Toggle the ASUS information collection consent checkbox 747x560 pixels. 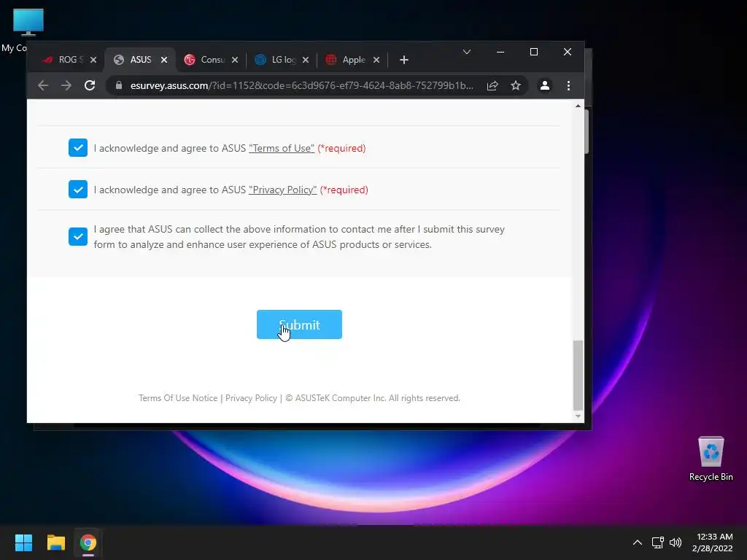(x=77, y=236)
